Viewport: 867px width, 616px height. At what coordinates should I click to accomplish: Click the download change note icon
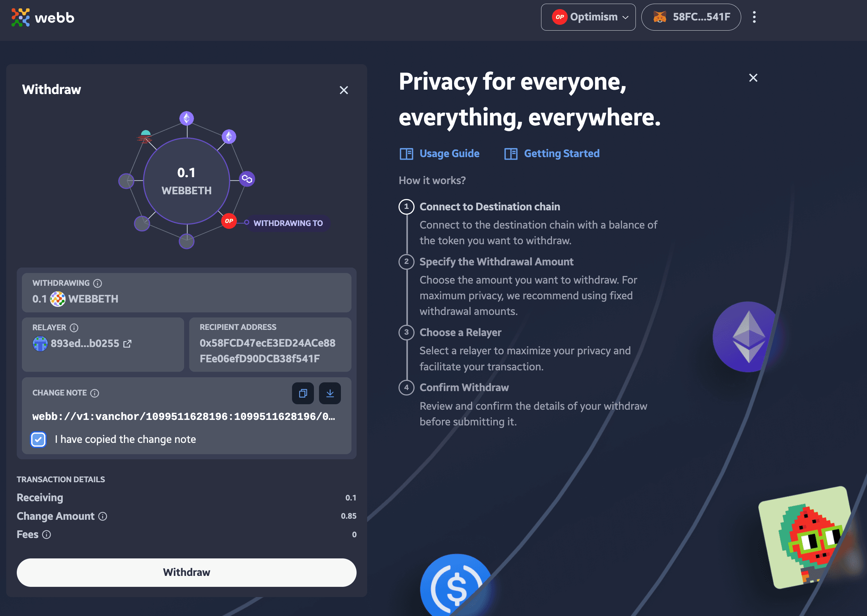click(330, 393)
